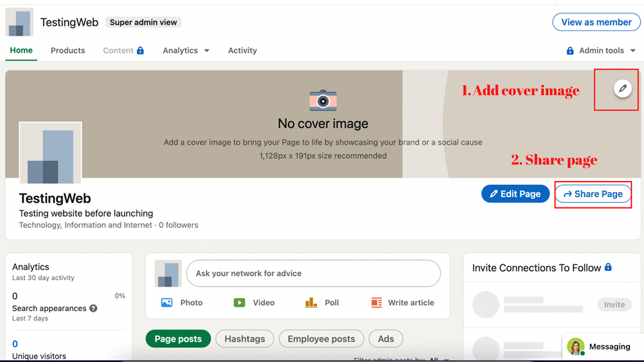Click the Analytics panel heading

click(x=30, y=267)
